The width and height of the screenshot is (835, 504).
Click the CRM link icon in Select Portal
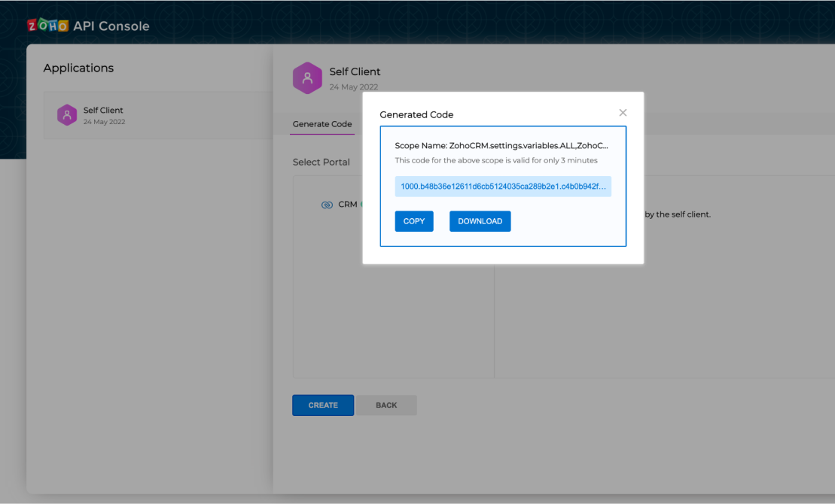pos(327,205)
